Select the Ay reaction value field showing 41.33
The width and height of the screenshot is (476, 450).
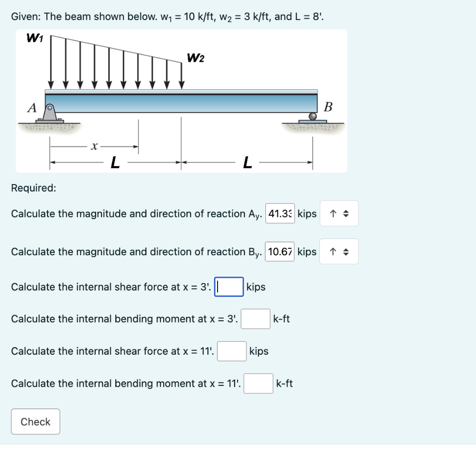click(280, 213)
